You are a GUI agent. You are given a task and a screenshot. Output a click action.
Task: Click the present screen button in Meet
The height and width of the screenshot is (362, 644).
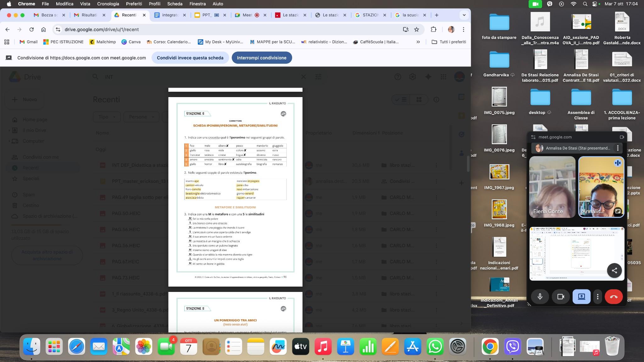click(x=581, y=297)
